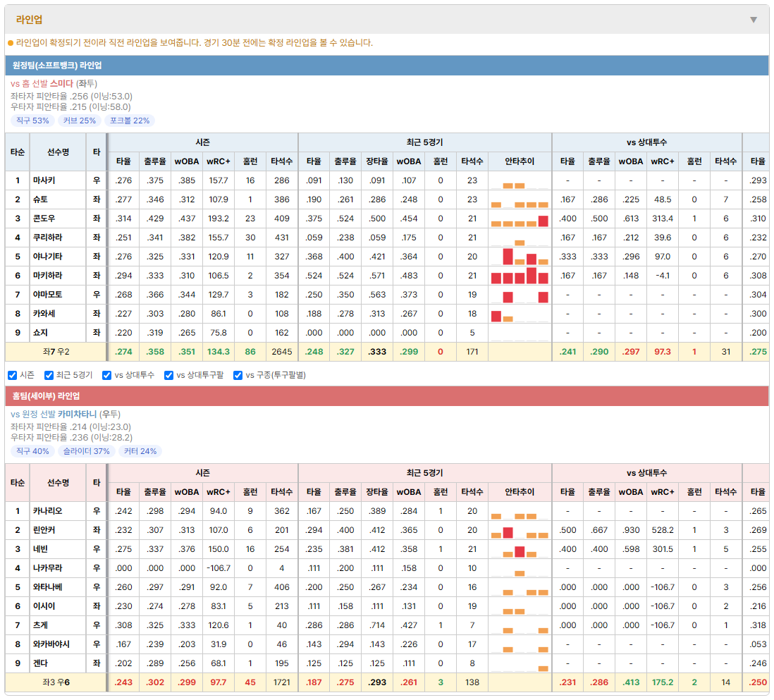
Task: Uncheck the 최근 5경기 checkbox
Action: click(x=49, y=375)
